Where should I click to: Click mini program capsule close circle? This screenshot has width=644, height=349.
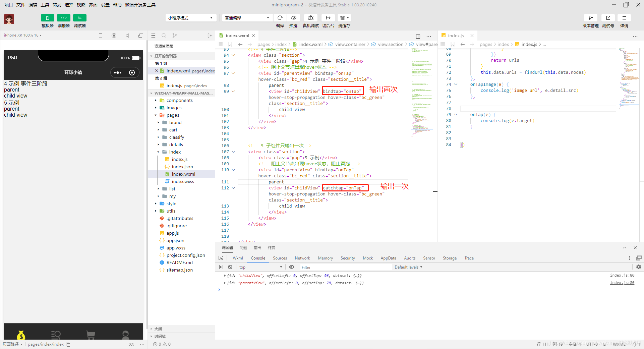(x=132, y=72)
